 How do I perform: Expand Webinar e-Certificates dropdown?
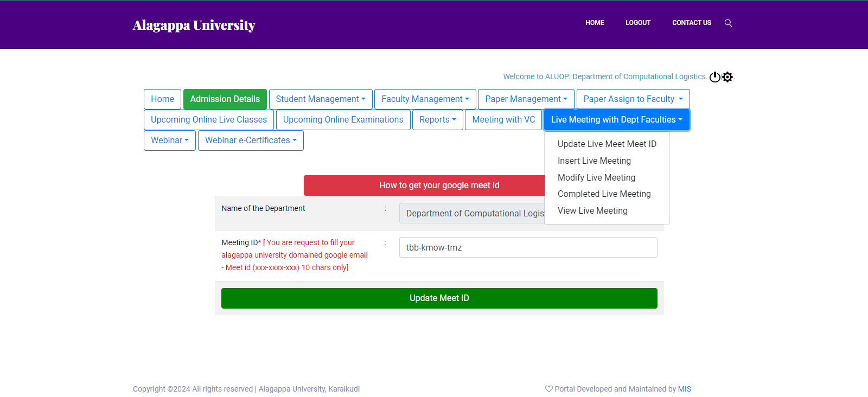(251, 140)
